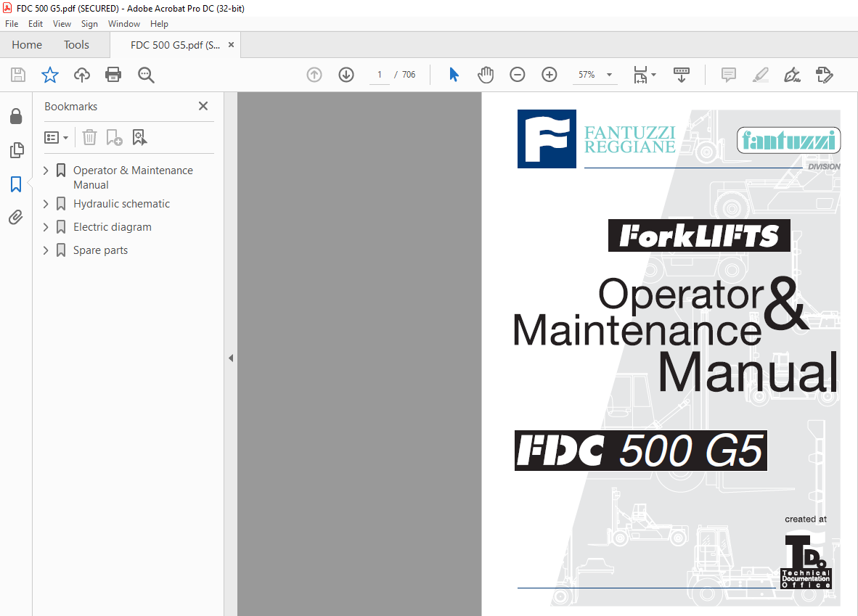858x616 pixels.
Task: Select the FDC 500 G5.pdf document tab
Action: coord(175,45)
